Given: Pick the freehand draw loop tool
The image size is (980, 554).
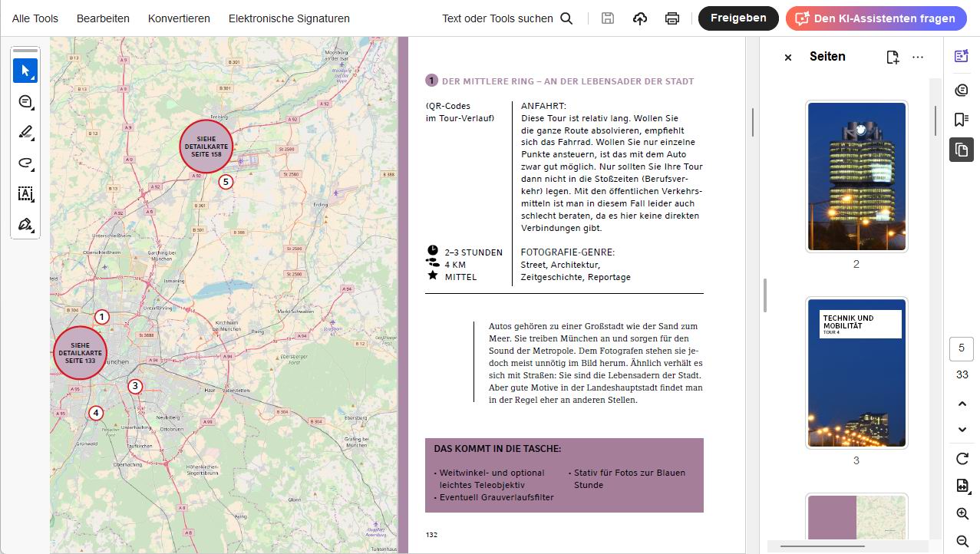Looking at the screenshot, I should 25,163.
